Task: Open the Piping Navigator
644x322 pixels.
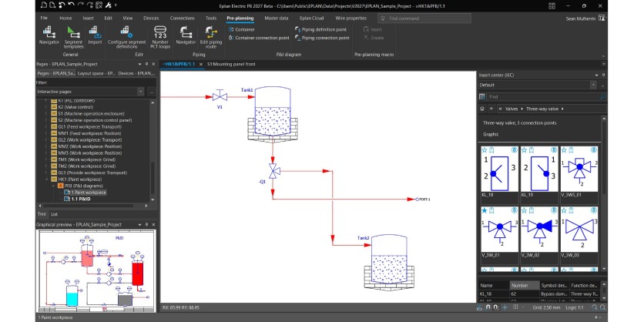Action: 186,35
